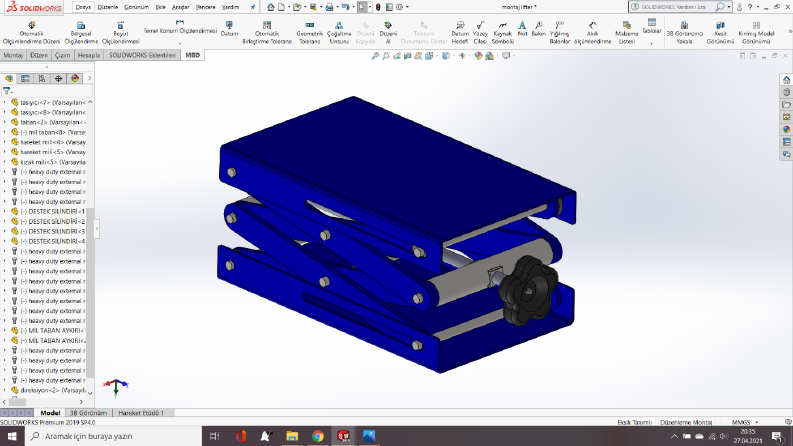Expand kızak mili<5> tree node
Screen dimensions: 793x446
pos(5,162)
